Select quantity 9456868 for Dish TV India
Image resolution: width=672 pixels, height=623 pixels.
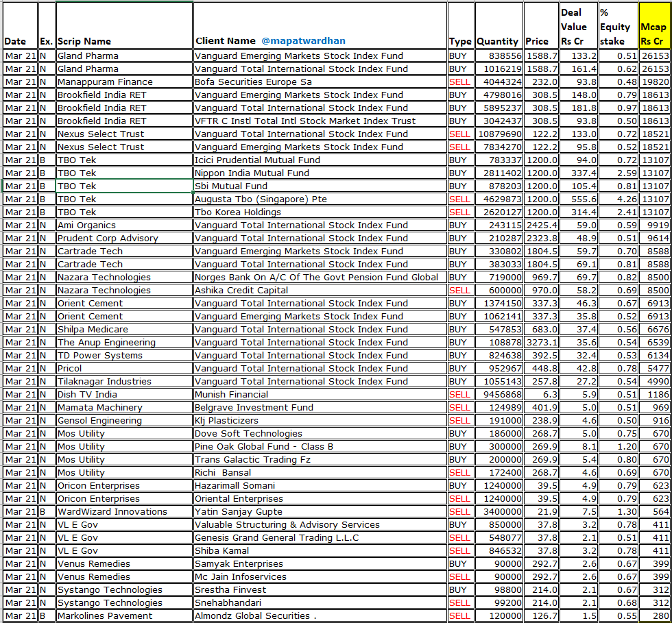[499, 394]
